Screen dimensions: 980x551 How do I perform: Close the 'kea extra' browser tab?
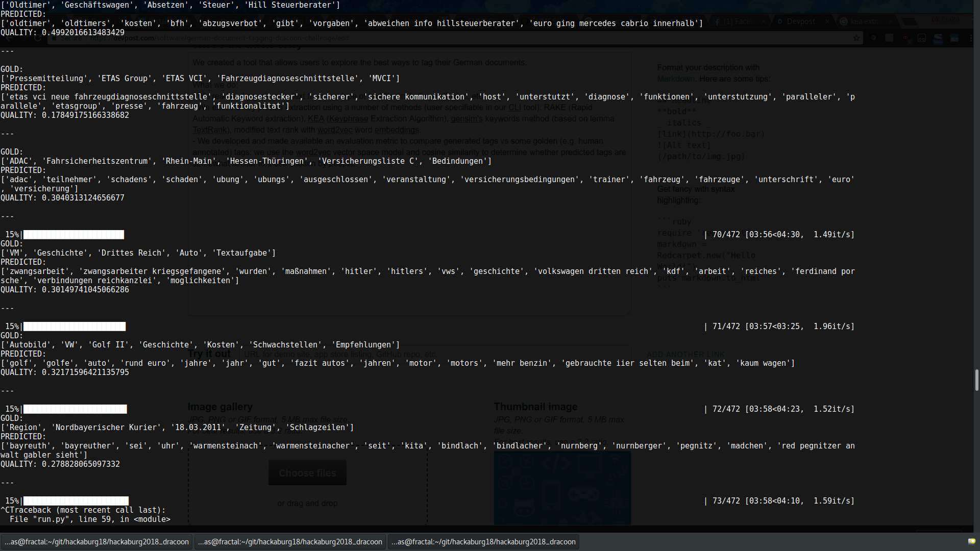coord(890,21)
